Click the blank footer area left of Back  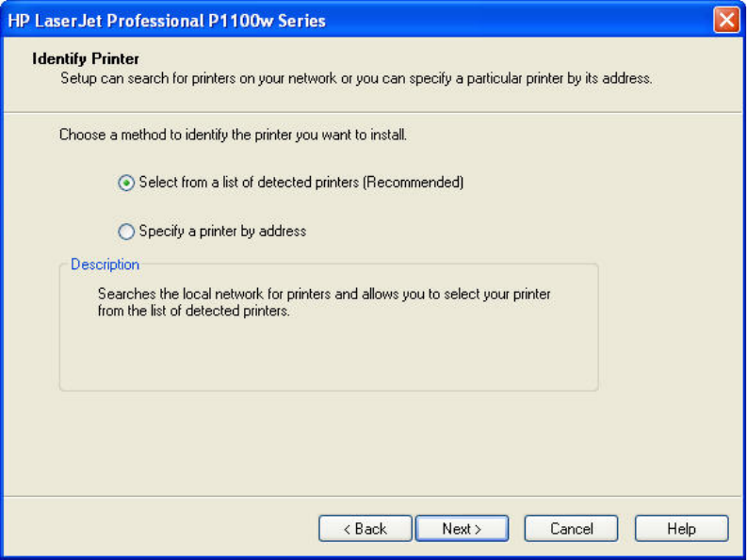[160, 529]
